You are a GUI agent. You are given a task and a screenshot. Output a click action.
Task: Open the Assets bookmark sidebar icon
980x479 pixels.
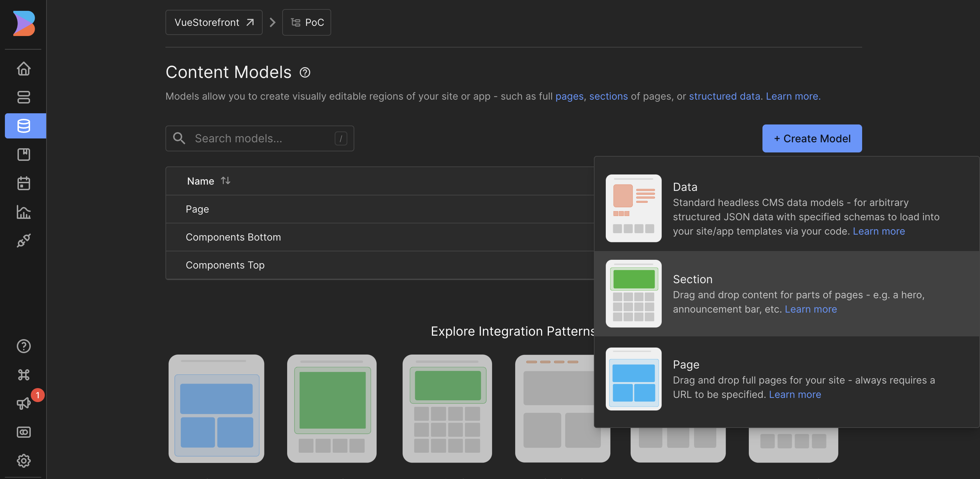coord(23,154)
